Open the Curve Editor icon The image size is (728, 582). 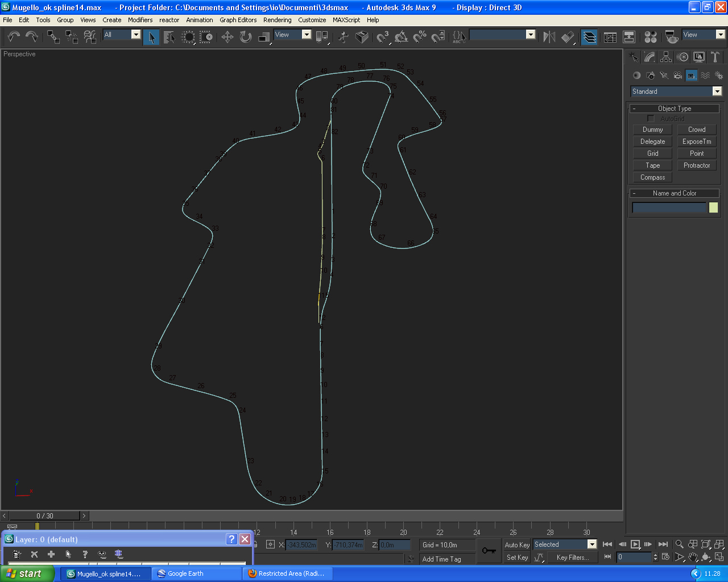[x=610, y=37]
